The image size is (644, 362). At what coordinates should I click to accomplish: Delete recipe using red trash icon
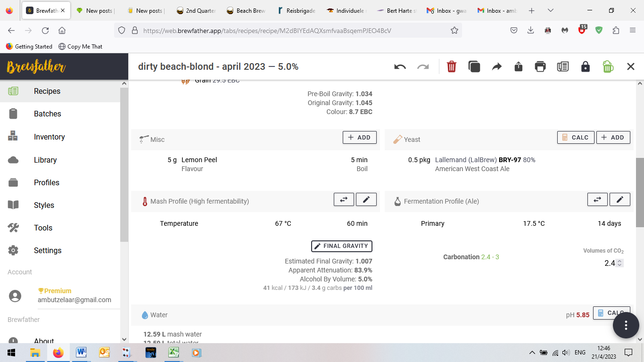point(451,67)
